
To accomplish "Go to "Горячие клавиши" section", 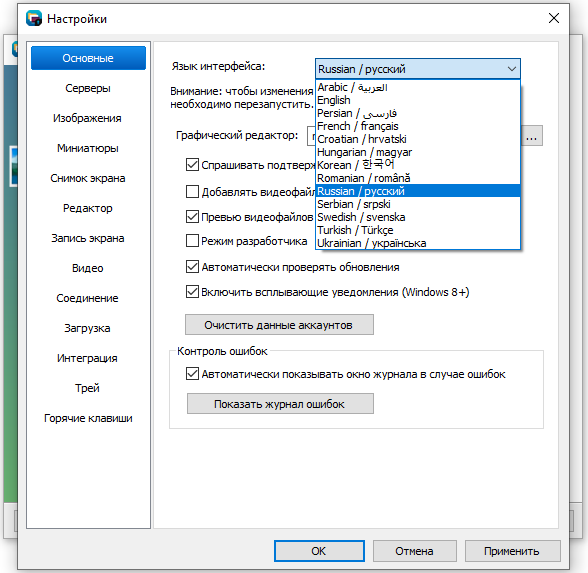I will pos(88,418).
